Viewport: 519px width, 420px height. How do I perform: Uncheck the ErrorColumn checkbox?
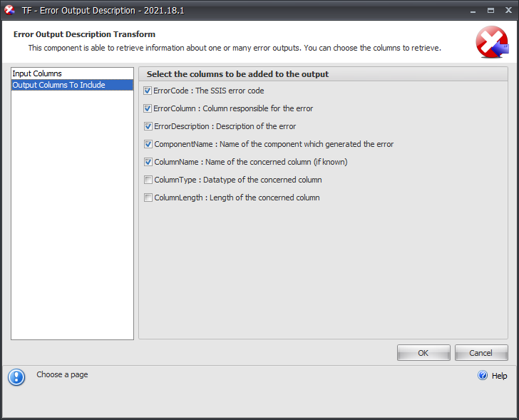tap(148, 108)
